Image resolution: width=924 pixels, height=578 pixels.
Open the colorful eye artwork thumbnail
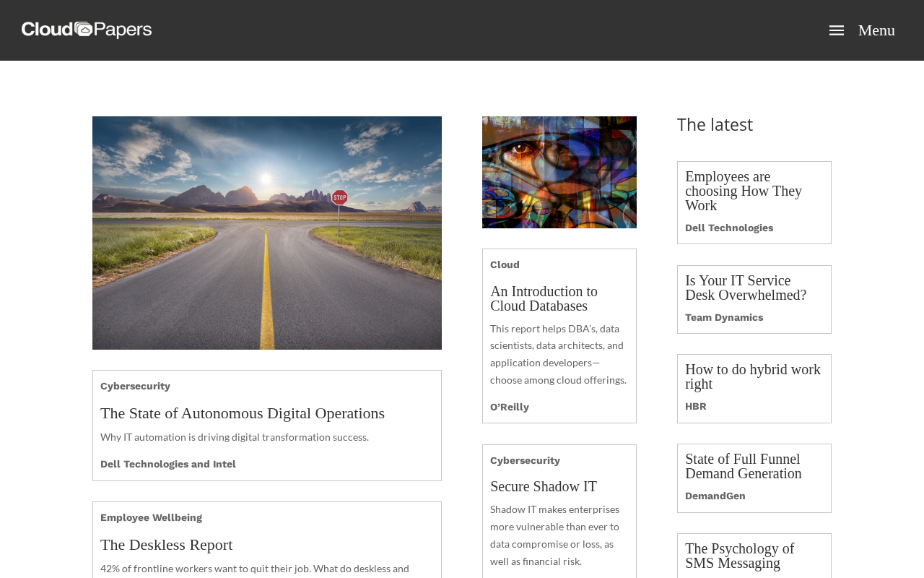559,172
